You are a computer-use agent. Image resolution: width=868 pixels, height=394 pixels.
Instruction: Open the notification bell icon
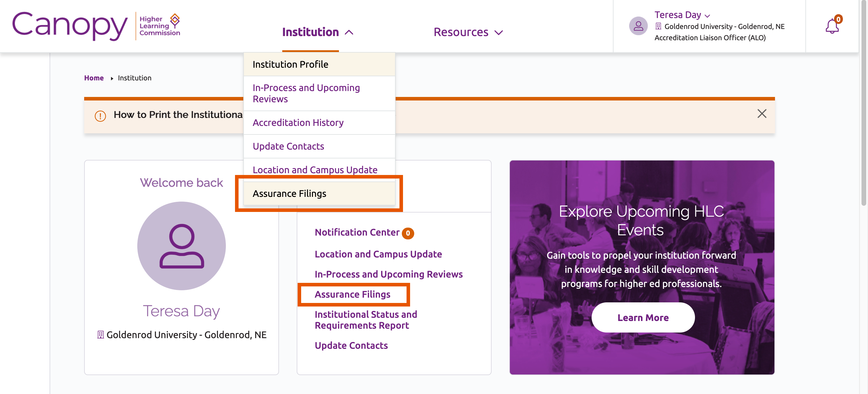point(833,26)
